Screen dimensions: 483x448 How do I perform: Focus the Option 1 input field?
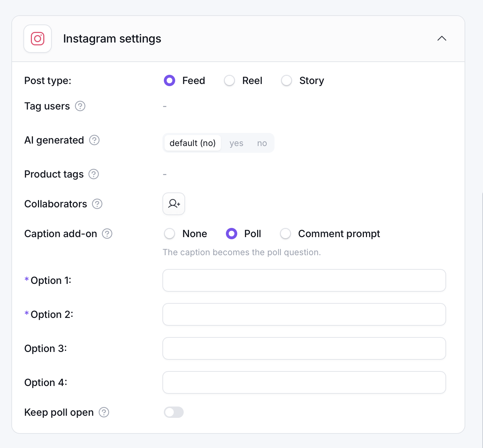pyautogui.click(x=304, y=280)
